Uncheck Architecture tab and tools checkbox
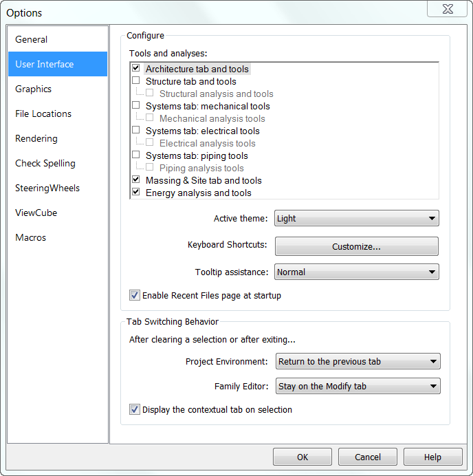 (x=135, y=68)
